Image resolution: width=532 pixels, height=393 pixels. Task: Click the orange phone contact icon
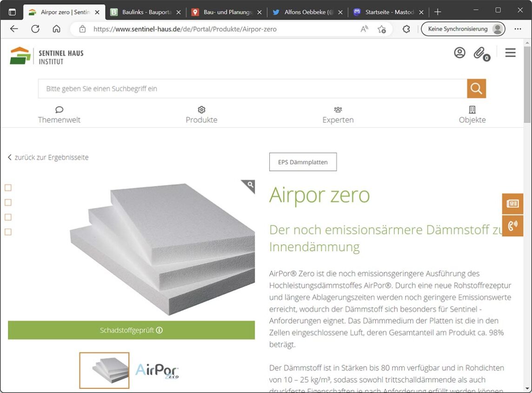[512, 225]
